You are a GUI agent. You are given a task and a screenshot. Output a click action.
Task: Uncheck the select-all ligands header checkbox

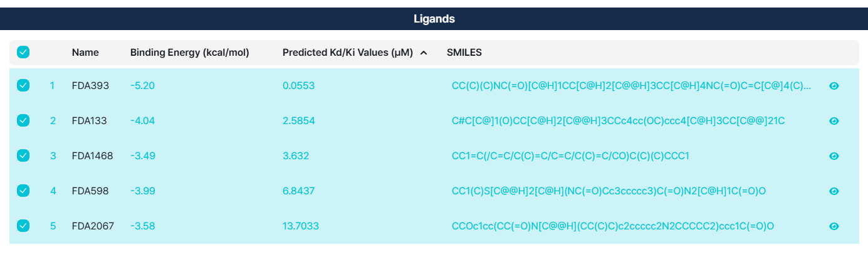[x=23, y=53]
